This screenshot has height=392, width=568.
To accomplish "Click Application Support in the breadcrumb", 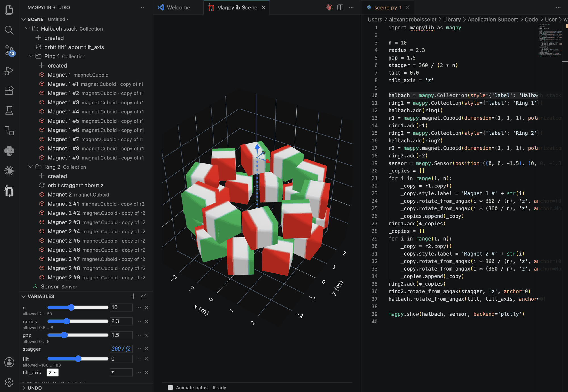I will [x=493, y=19].
